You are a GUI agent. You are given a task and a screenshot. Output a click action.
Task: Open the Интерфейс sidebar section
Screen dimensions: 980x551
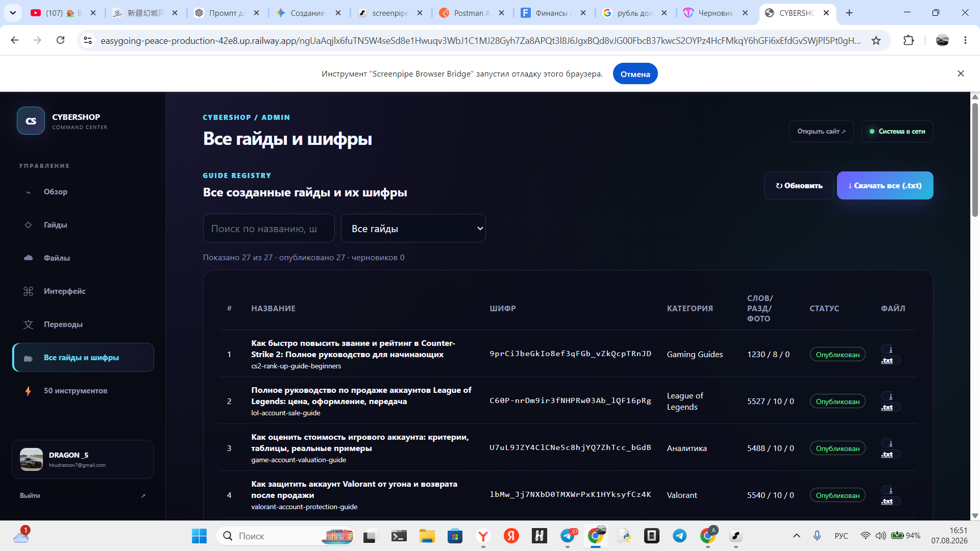point(83,291)
